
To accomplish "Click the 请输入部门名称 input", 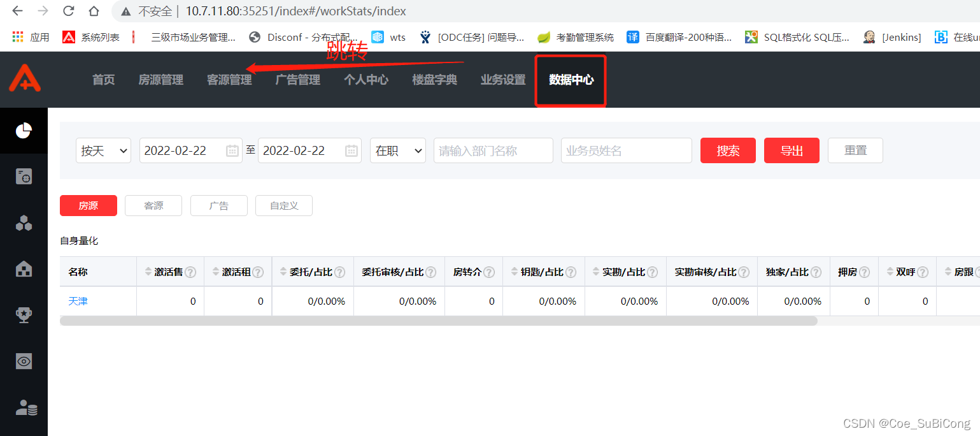I will [x=494, y=150].
